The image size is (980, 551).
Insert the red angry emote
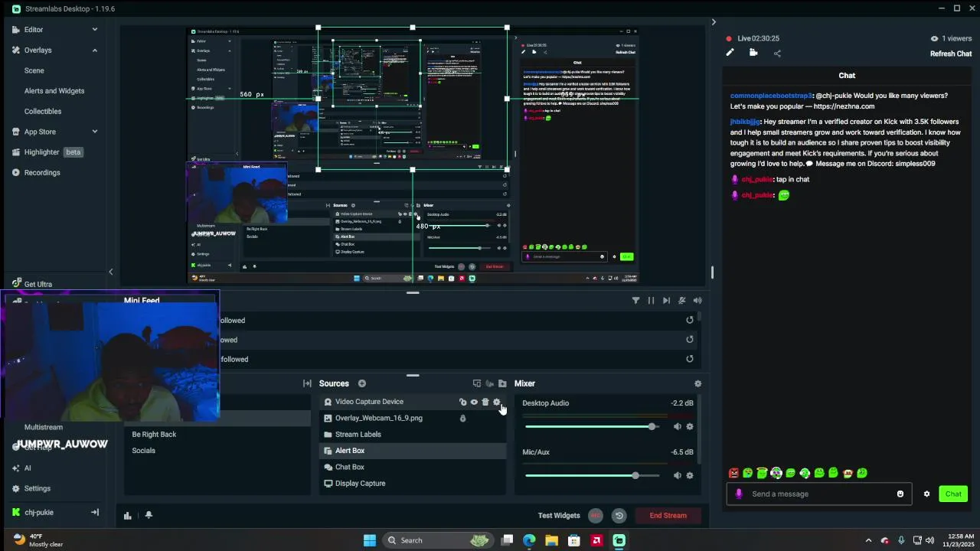(x=733, y=473)
